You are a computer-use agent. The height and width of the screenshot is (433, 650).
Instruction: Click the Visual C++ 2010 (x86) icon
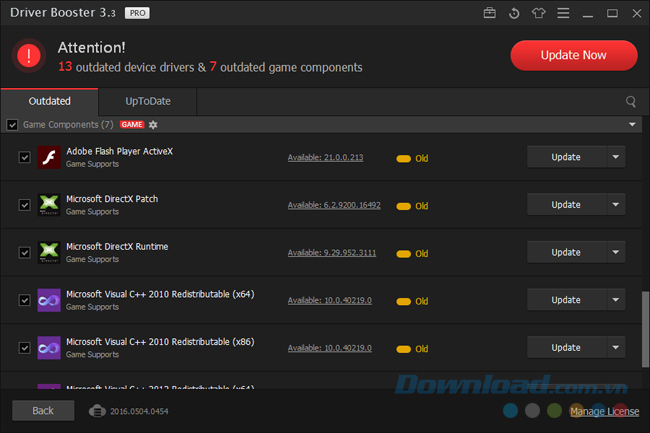click(49, 348)
